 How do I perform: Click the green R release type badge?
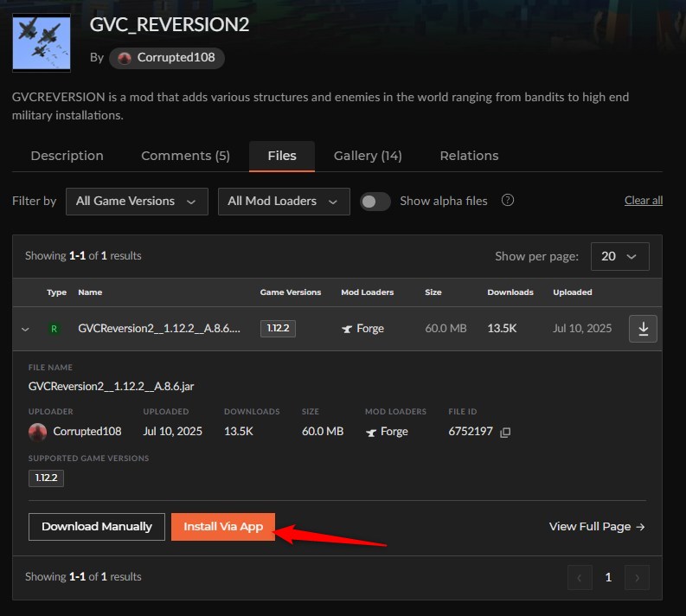[x=54, y=329]
